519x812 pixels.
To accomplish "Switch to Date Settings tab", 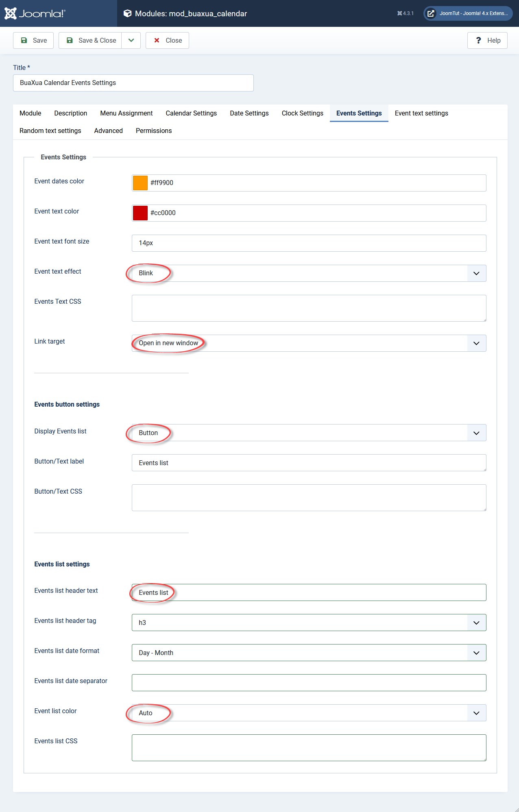I will (x=249, y=113).
